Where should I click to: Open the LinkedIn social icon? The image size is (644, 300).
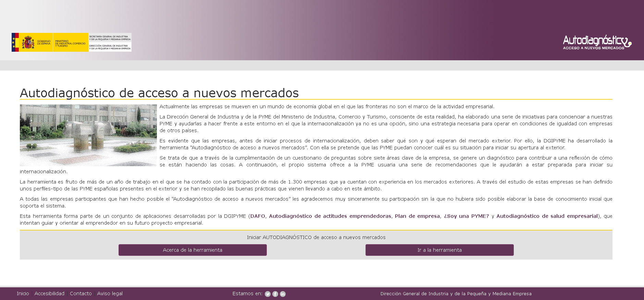pos(283,294)
